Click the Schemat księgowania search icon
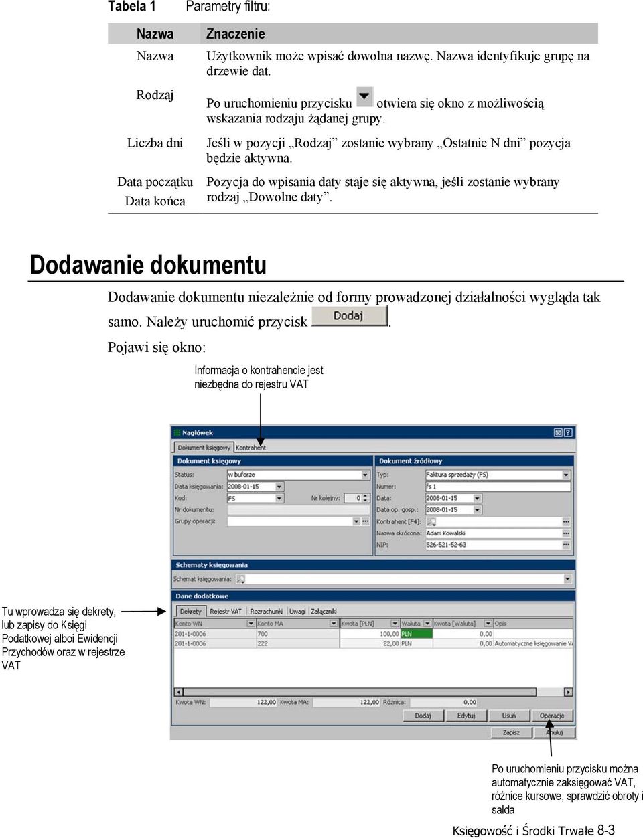 click(x=240, y=579)
